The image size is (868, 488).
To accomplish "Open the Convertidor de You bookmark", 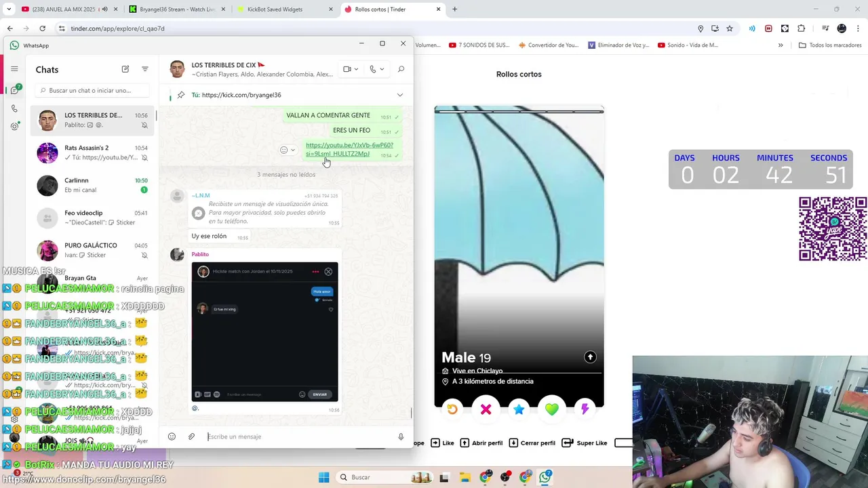I will [549, 45].
